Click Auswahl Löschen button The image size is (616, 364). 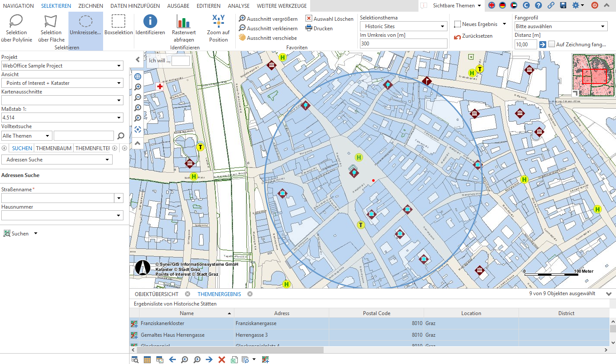coord(329,19)
